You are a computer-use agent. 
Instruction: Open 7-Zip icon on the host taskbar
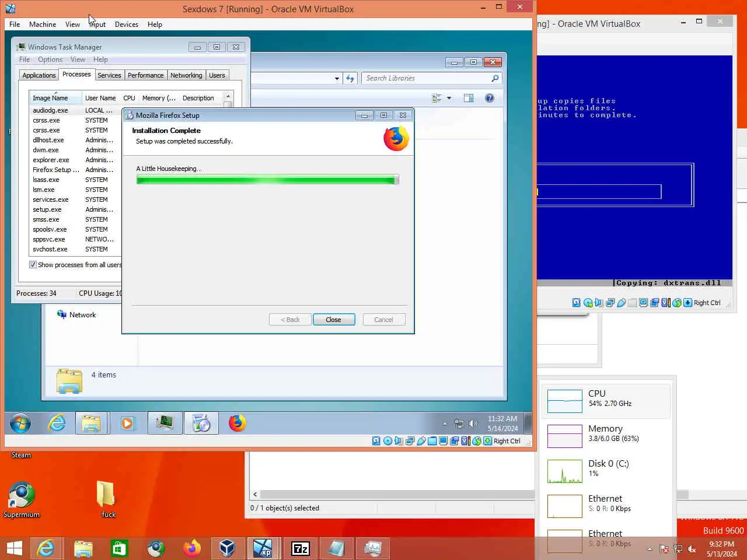pos(301,548)
